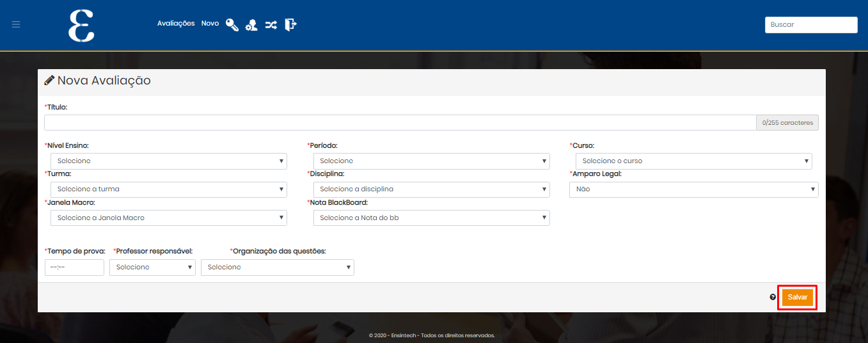Click the Ensintech logo
Screen dimensions: 868x343
(81, 26)
